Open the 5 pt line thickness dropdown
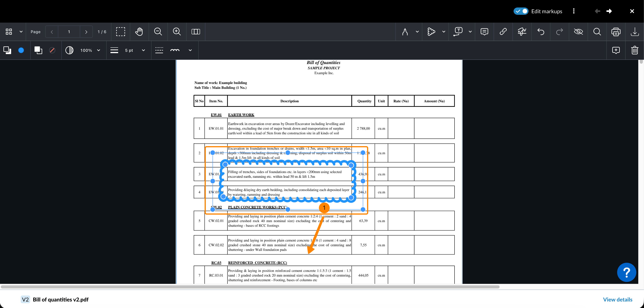The width and height of the screenshot is (644, 308). click(x=143, y=50)
